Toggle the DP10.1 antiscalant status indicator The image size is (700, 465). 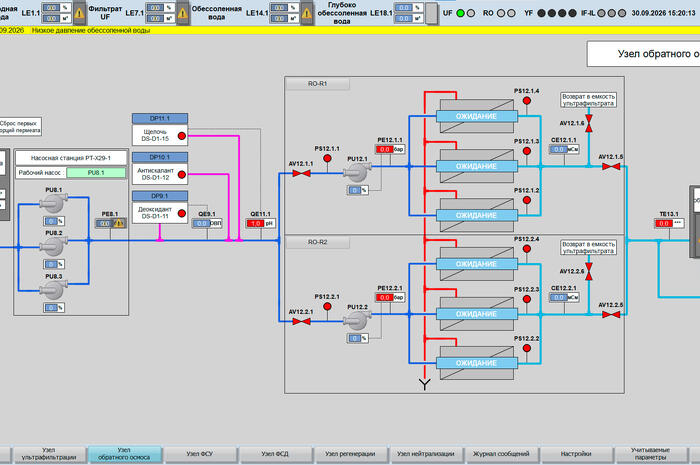point(182,174)
